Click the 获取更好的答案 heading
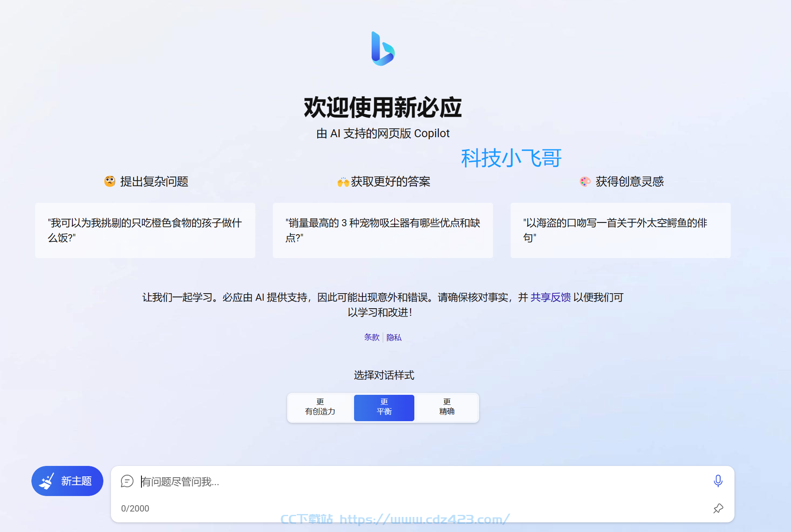Viewport: 791px width, 532px height. coord(390,182)
